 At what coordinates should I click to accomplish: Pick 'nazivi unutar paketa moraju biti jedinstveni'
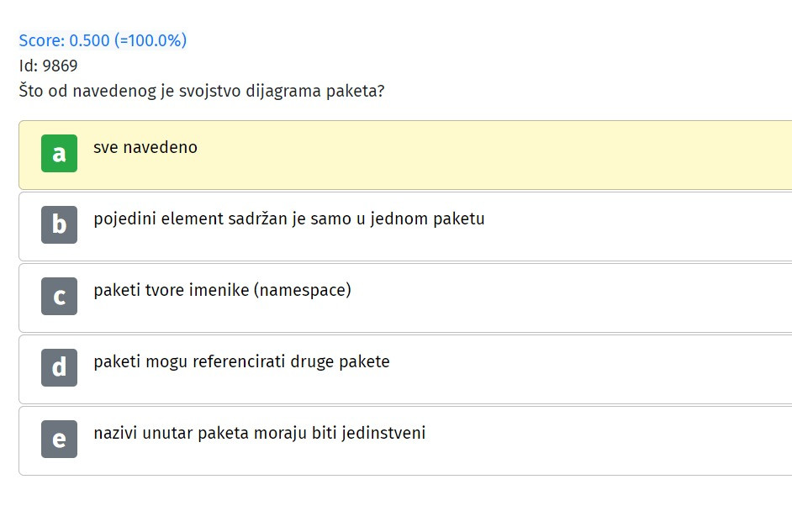click(x=260, y=433)
